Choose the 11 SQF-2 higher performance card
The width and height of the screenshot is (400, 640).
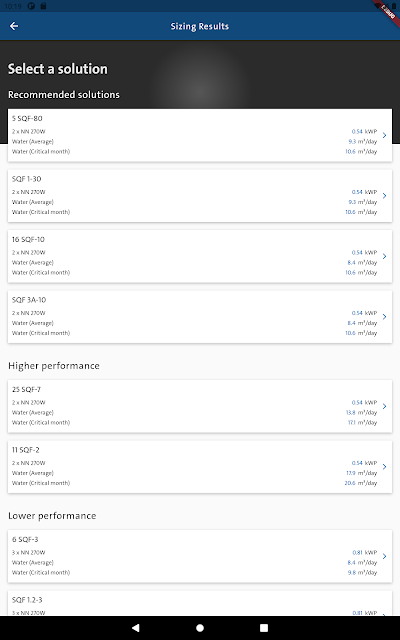tap(200, 467)
